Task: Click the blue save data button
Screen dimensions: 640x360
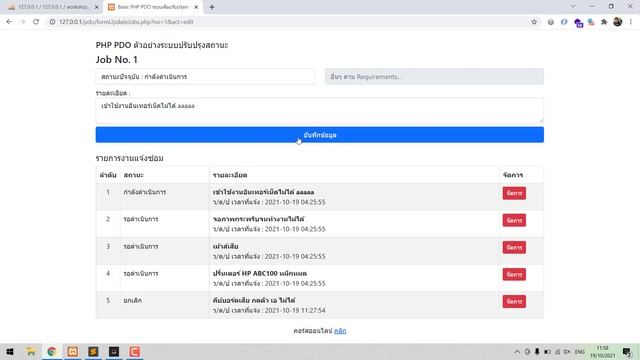Action: click(320, 135)
